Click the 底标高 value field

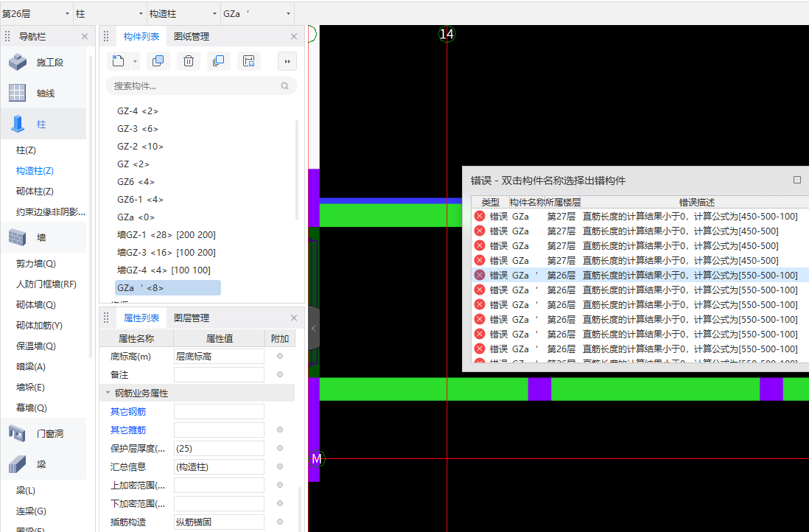[219, 356]
